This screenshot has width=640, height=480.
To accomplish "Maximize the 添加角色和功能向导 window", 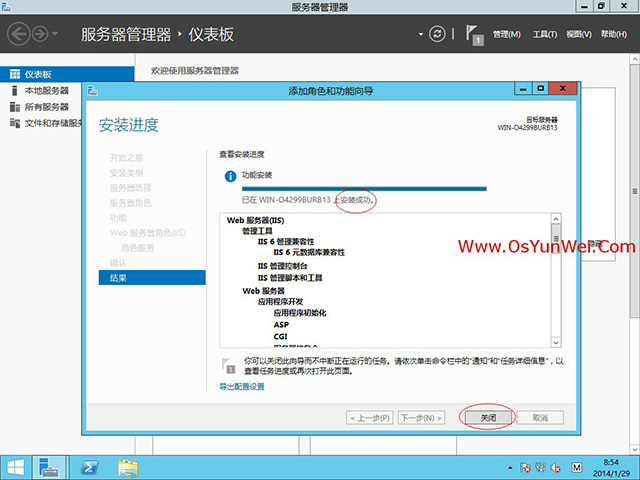I will coord(540,88).
